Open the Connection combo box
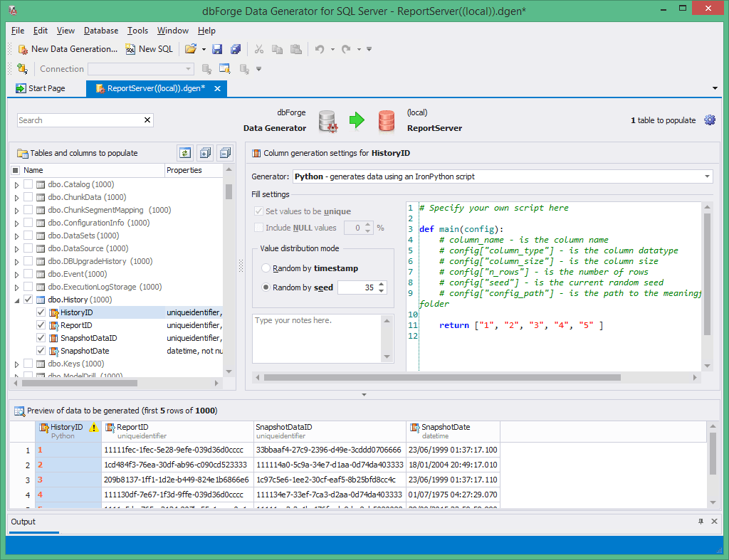 click(141, 69)
